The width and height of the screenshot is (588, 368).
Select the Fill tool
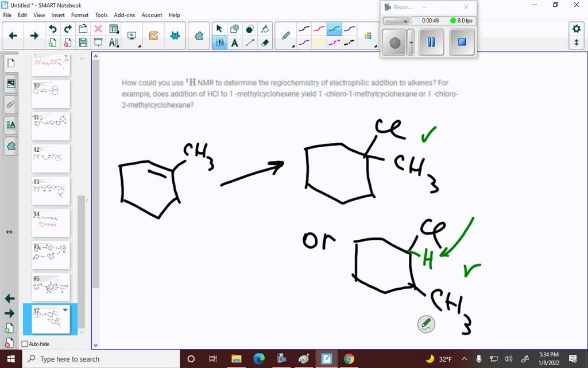coord(265,29)
